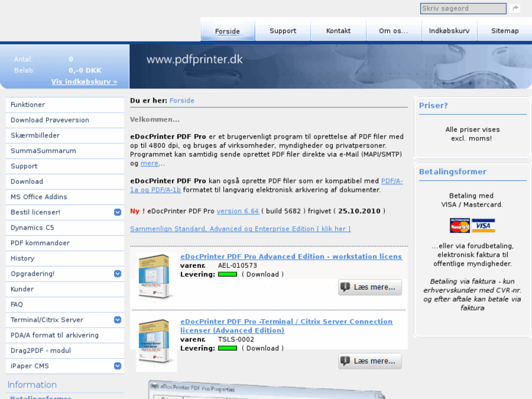This screenshot has height=399, width=532.
Task: Open PDF kommandoer in the side menu
Action: click(x=65, y=243)
